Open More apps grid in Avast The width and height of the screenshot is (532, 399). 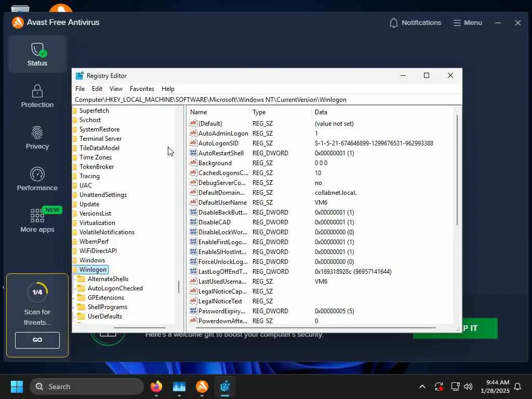click(x=37, y=220)
